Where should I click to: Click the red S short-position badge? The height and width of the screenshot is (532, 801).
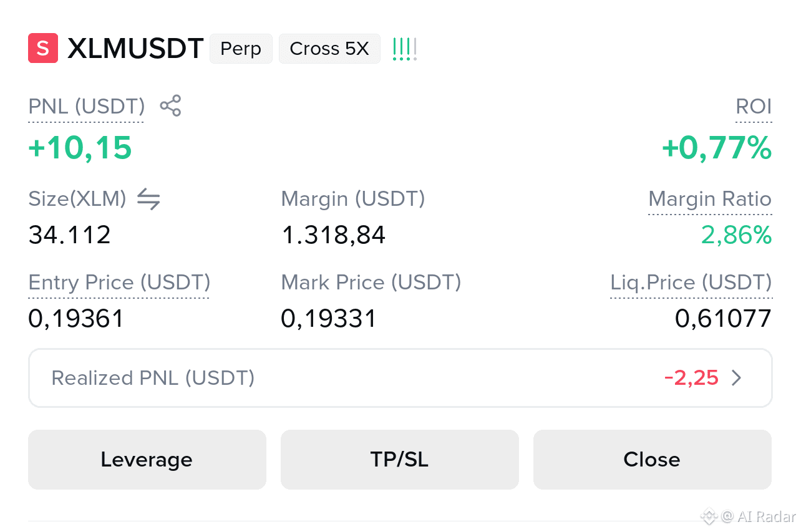point(43,49)
